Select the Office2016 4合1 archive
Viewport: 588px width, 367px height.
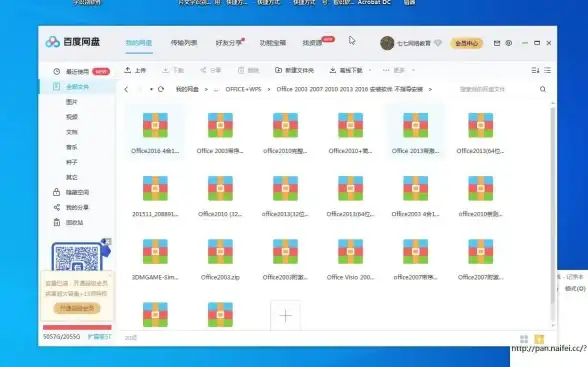pyautogui.click(x=155, y=132)
